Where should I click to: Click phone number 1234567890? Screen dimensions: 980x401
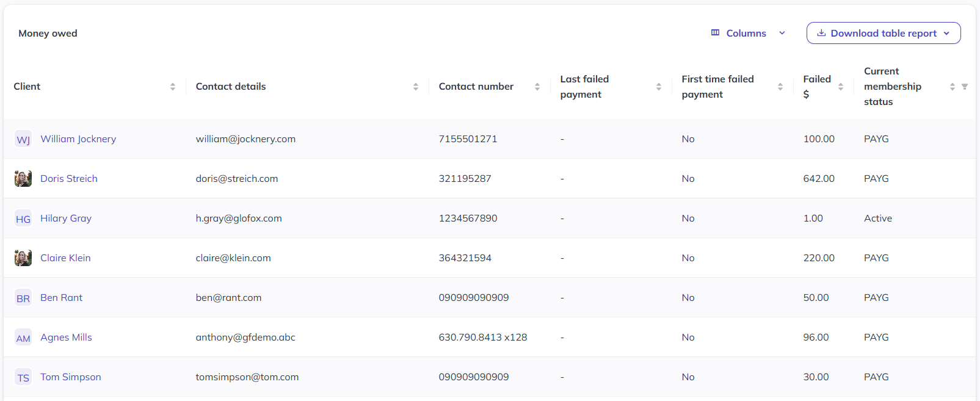pyautogui.click(x=468, y=219)
